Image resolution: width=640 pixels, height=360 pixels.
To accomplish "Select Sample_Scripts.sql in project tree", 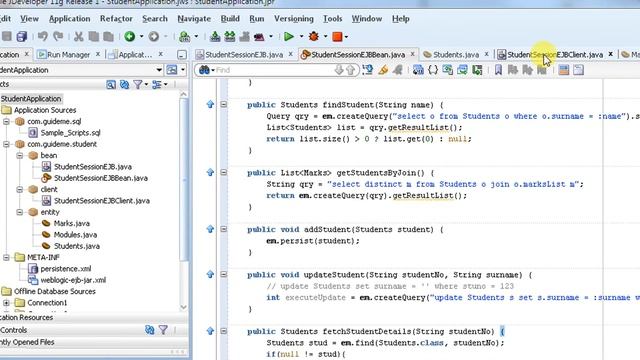I will [70, 133].
